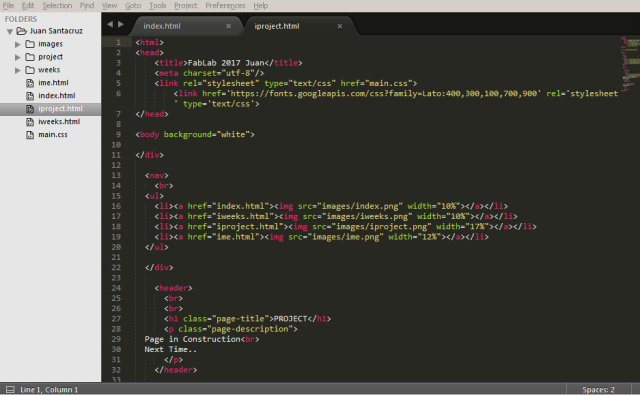Open index.html from the sidebar
Viewport: 640px width, 395px height.
[56, 96]
